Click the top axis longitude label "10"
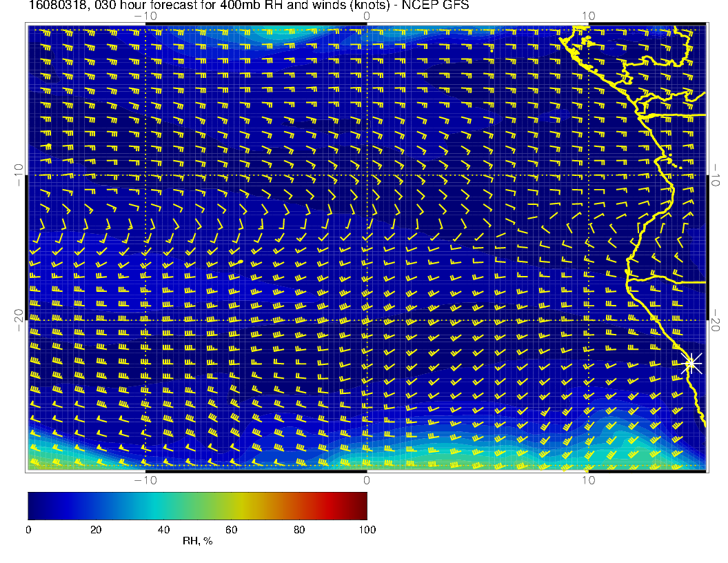Image resolution: width=728 pixels, height=563 pixels. pyautogui.click(x=587, y=15)
